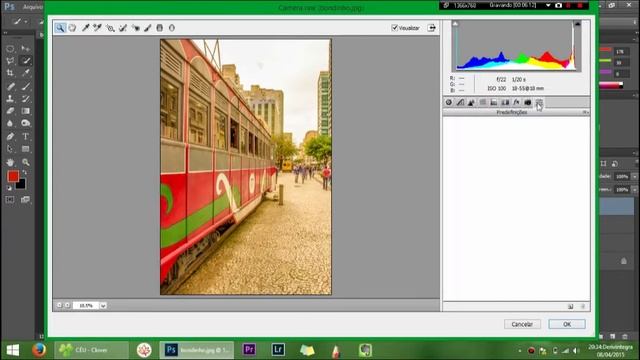Select Photoshop Lasso tool
Viewport: 640px width, 360px height.
10,61
